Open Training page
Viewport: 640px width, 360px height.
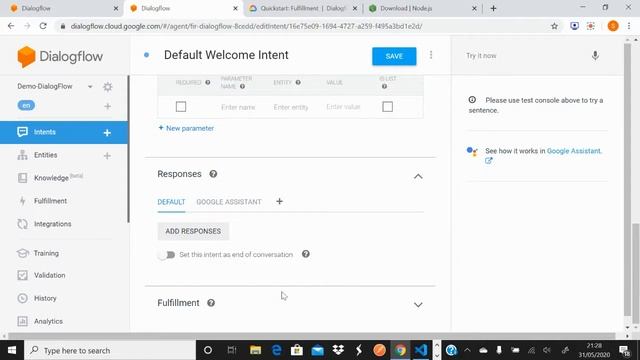(46, 253)
